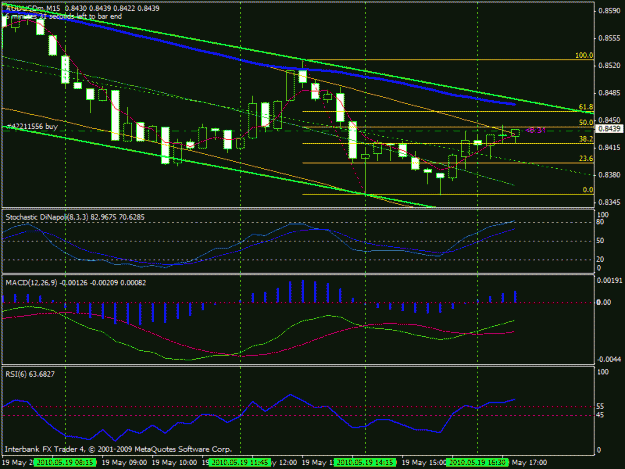Select the 2010.05.19 11:45 time marker

click(240, 462)
